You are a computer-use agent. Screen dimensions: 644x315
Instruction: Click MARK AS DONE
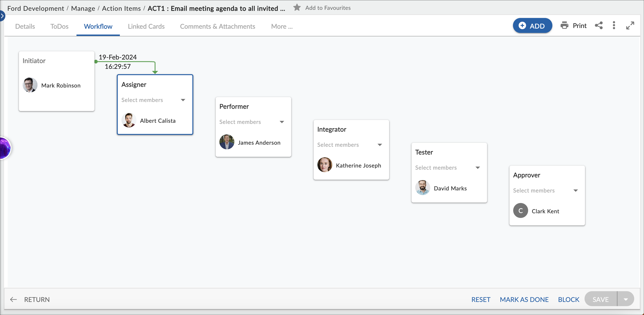click(x=524, y=299)
